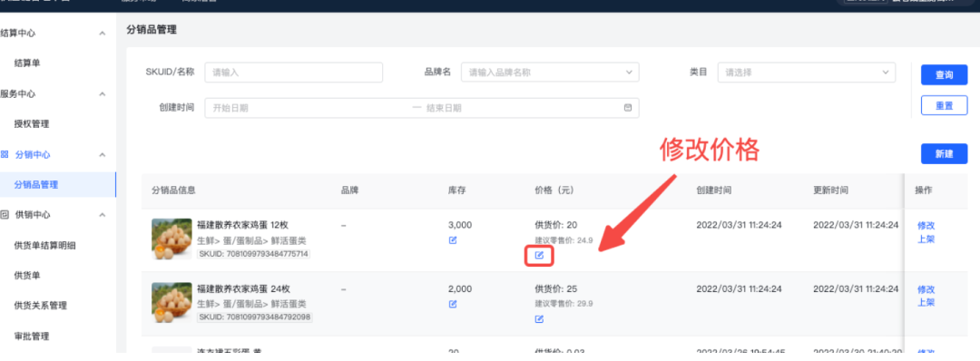Open the calendar icon in 创建时间 field

point(628,107)
